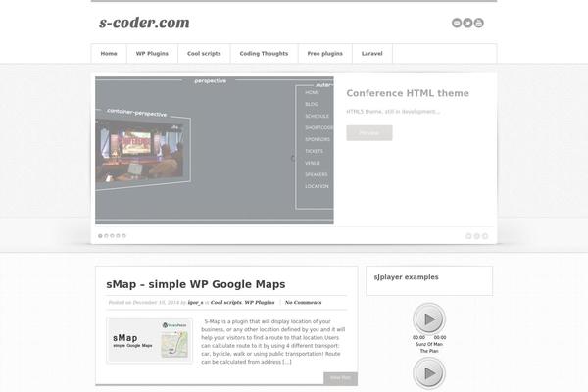Open the Twitter icon in header
The width and height of the screenshot is (588, 392).
coord(467,23)
